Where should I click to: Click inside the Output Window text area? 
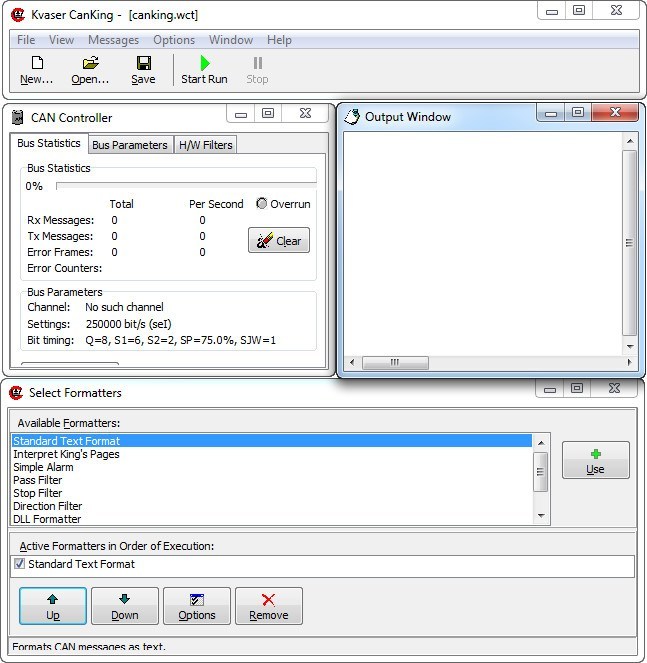483,244
